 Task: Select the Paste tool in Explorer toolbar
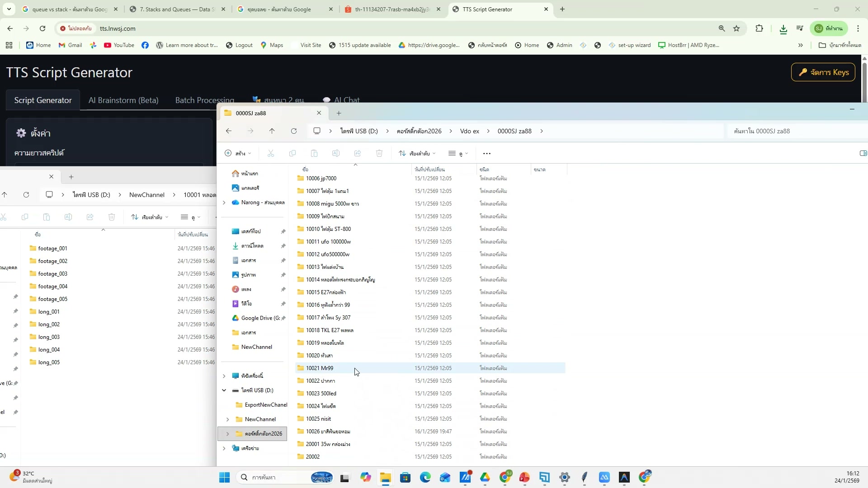314,153
